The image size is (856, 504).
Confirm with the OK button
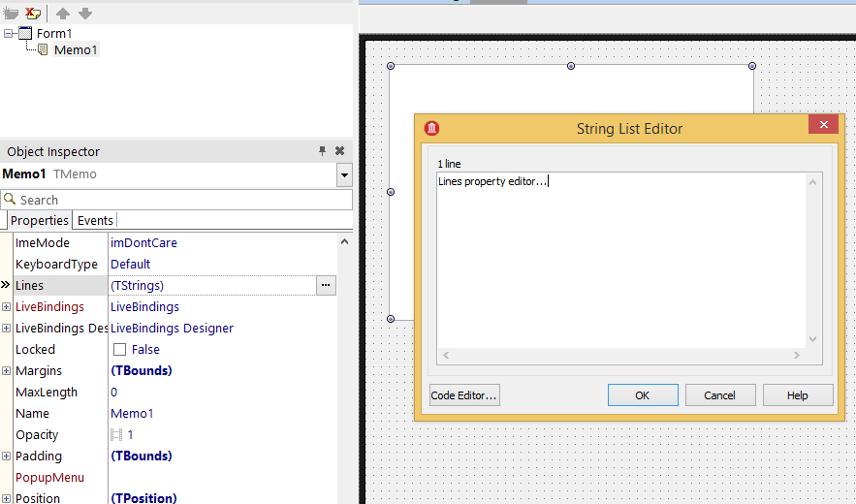(643, 395)
